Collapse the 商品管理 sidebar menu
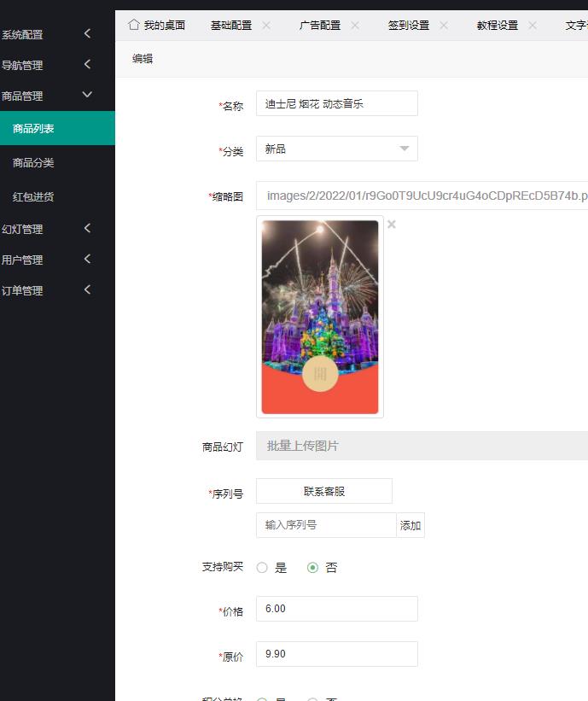 click(57, 96)
